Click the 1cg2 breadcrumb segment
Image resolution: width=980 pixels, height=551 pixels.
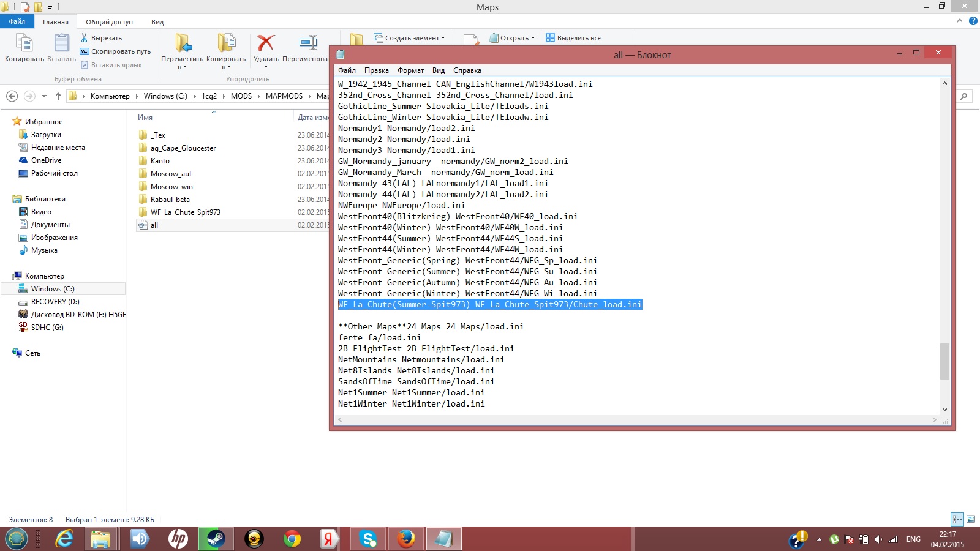209,96
